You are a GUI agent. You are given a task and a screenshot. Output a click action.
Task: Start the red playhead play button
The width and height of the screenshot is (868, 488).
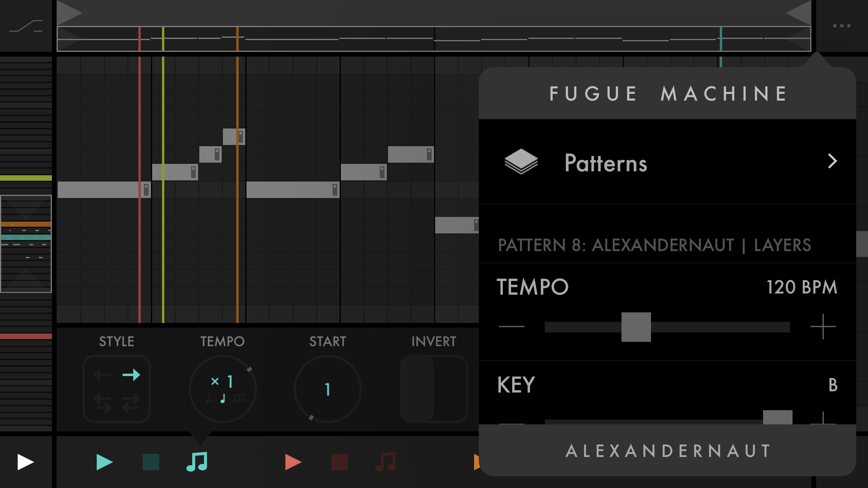click(293, 462)
